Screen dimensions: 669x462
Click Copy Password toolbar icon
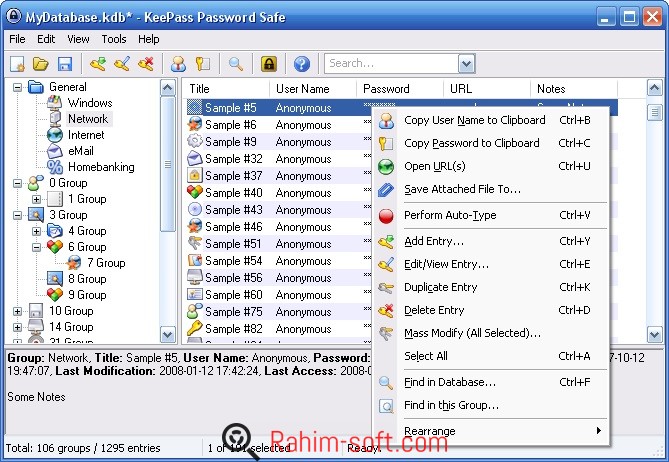(x=202, y=64)
